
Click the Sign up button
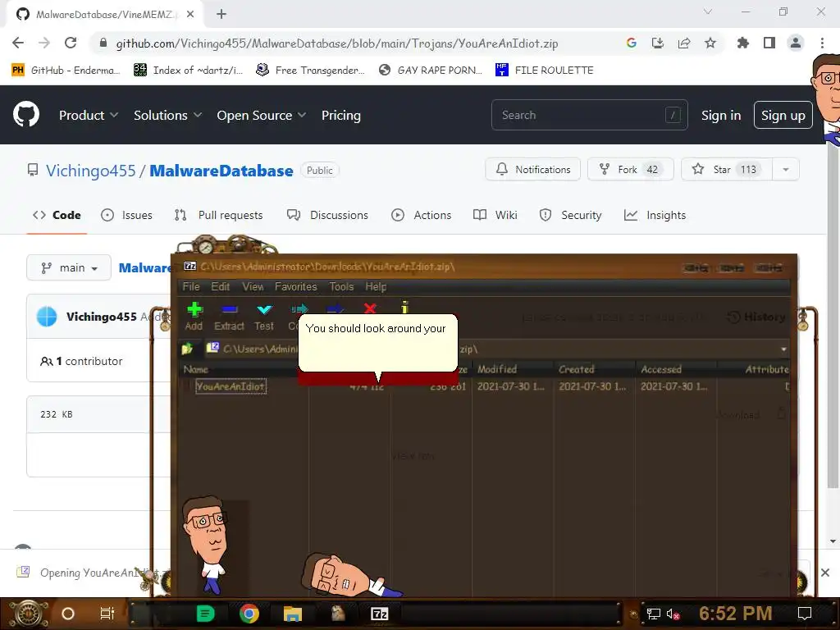[783, 115]
